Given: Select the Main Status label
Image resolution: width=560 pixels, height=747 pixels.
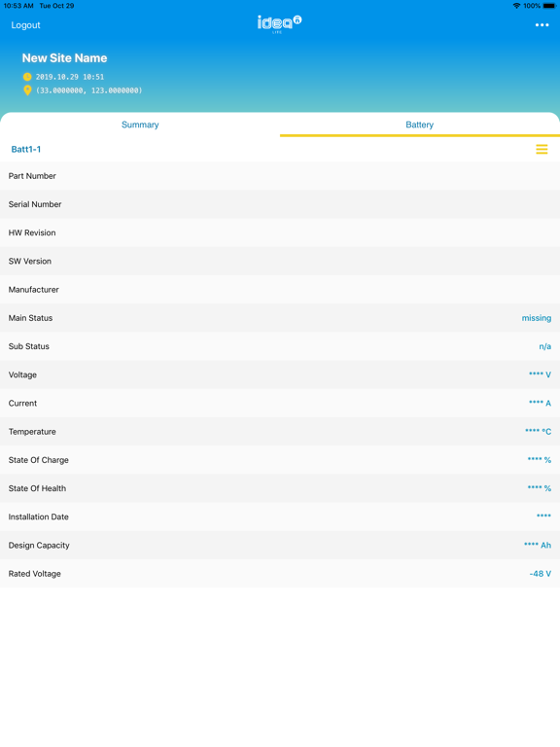Looking at the screenshot, I should point(30,318).
